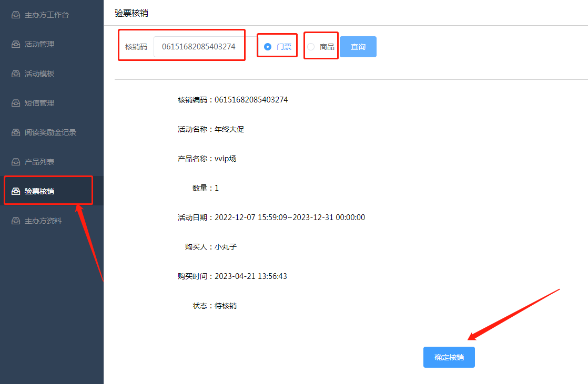Click the 验票核销 sidebar icon
Image resolution: width=588 pixels, height=384 pixels.
click(16, 191)
